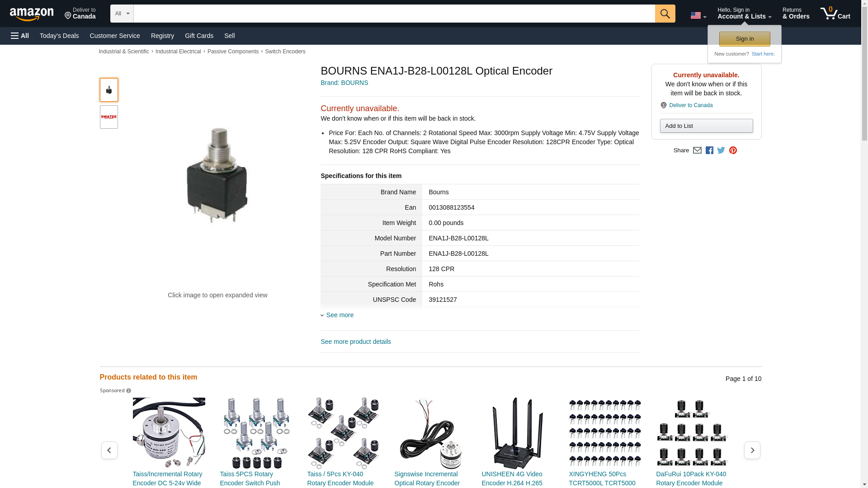The height and width of the screenshot is (488, 868).
Task: Open the All hamburger menu
Action: point(20,36)
